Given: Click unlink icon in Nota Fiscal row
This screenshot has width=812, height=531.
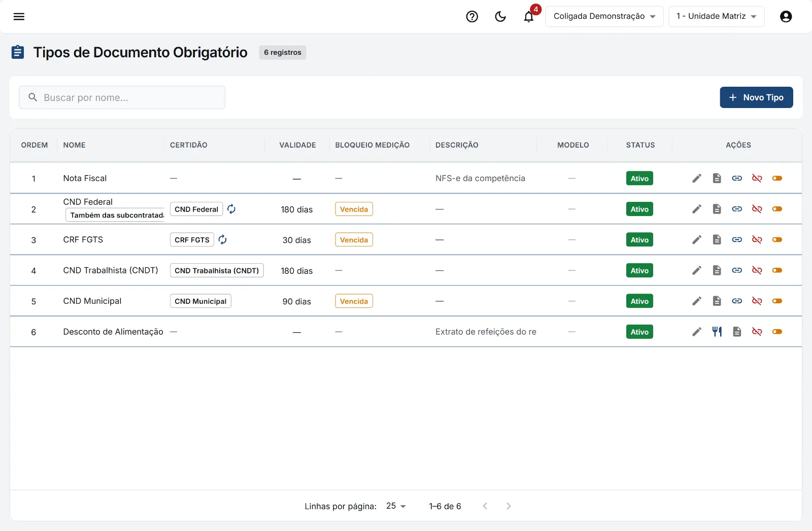Looking at the screenshot, I should [x=757, y=179].
